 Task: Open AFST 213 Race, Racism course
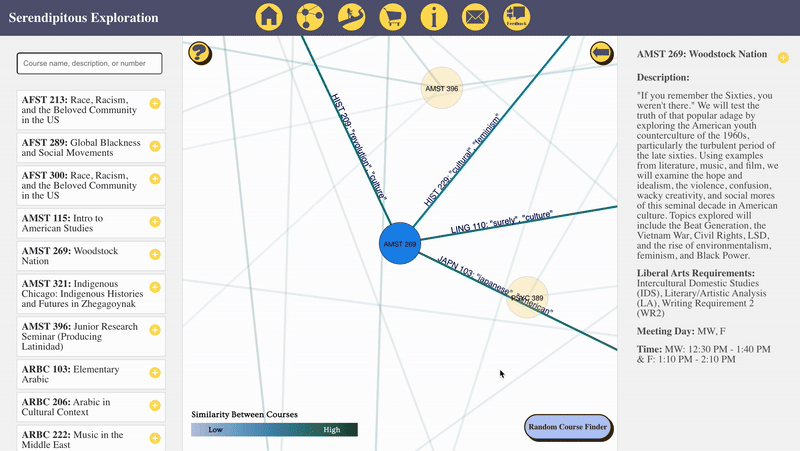point(91,110)
